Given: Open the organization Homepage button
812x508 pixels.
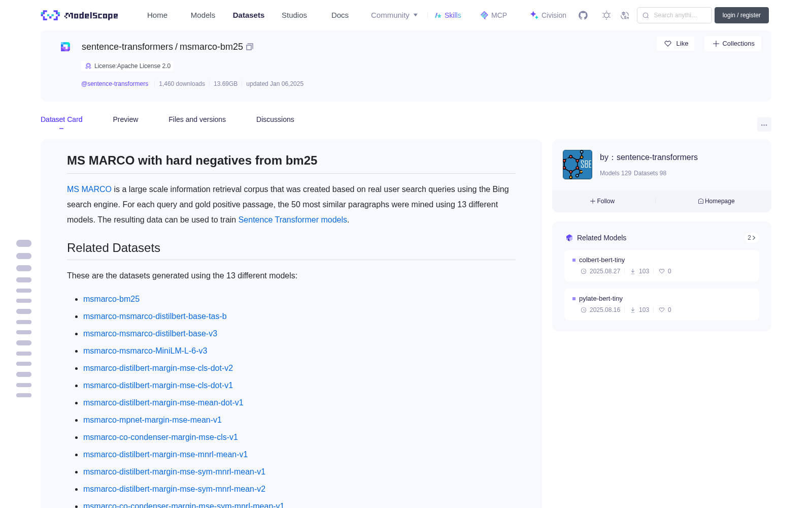Looking at the screenshot, I should pyautogui.click(x=716, y=201).
